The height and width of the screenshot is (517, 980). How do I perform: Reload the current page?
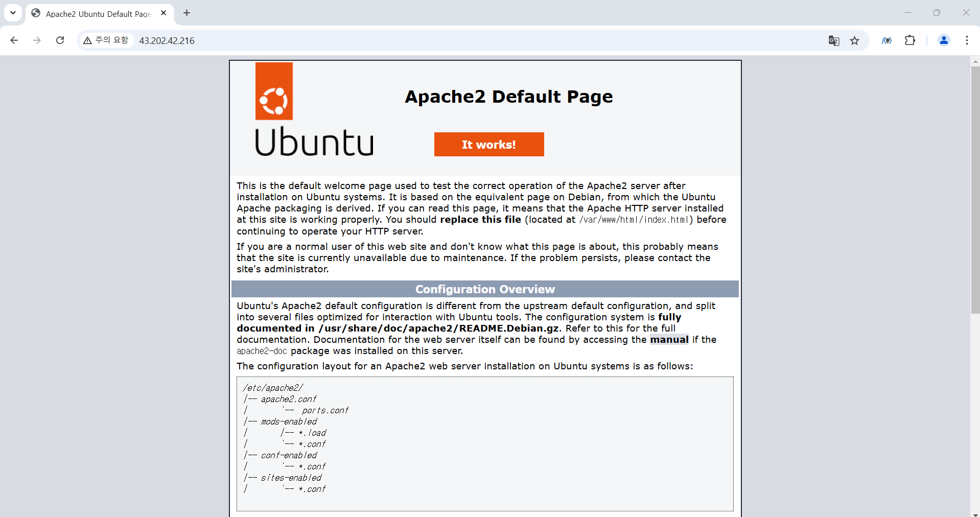pos(60,40)
